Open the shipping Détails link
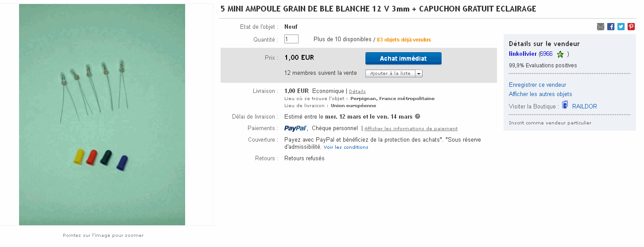The height and width of the screenshot is (247, 644). point(357,92)
